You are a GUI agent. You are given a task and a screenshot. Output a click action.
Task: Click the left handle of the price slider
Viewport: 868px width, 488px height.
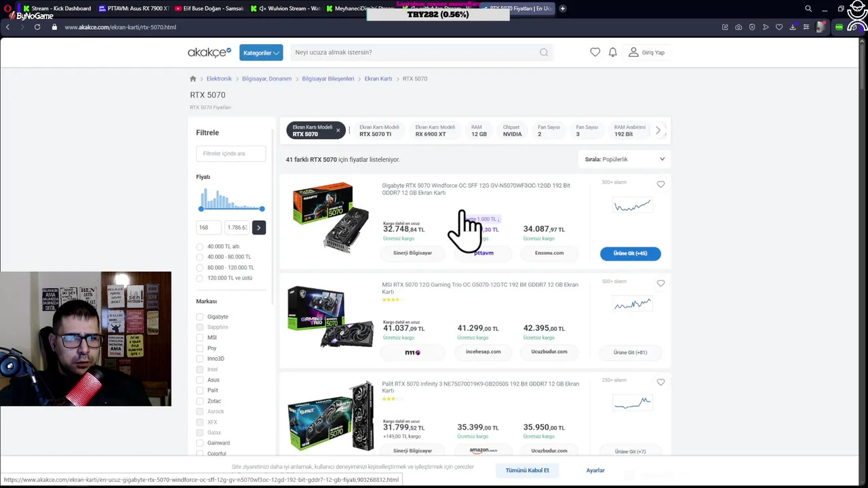click(x=201, y=209)
